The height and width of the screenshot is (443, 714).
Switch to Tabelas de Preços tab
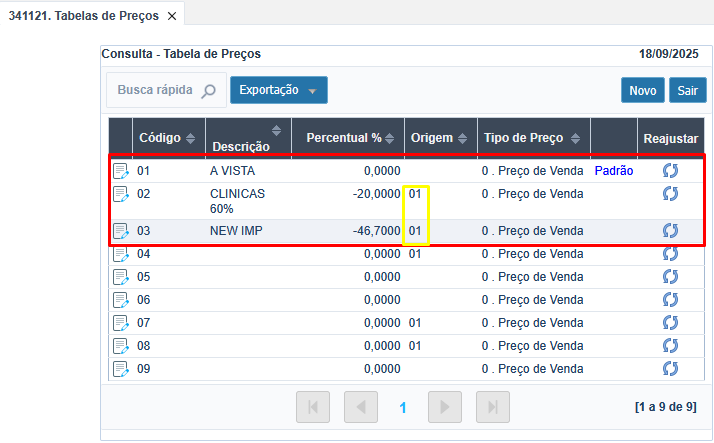click(84, 17)
